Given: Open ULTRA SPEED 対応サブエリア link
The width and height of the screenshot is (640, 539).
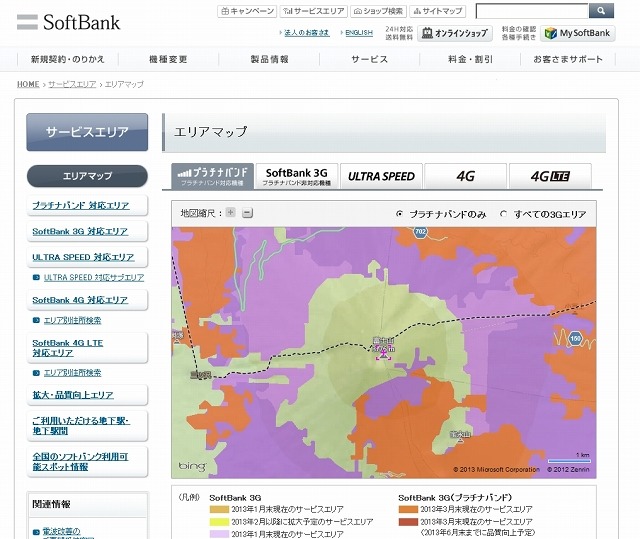Looking at the screenshot, I should pyautogui.click(x=94, y=277).
